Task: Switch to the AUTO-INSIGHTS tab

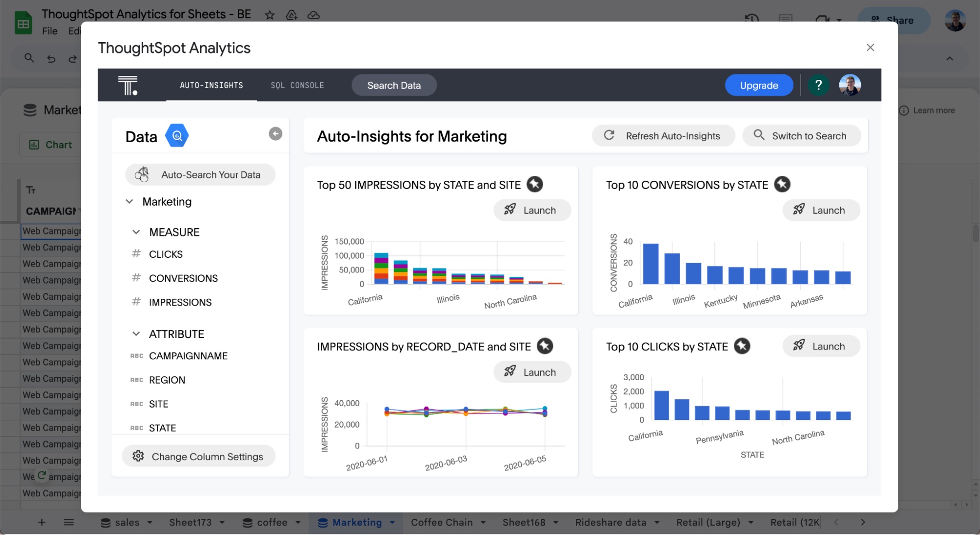Action: (211, 85)
